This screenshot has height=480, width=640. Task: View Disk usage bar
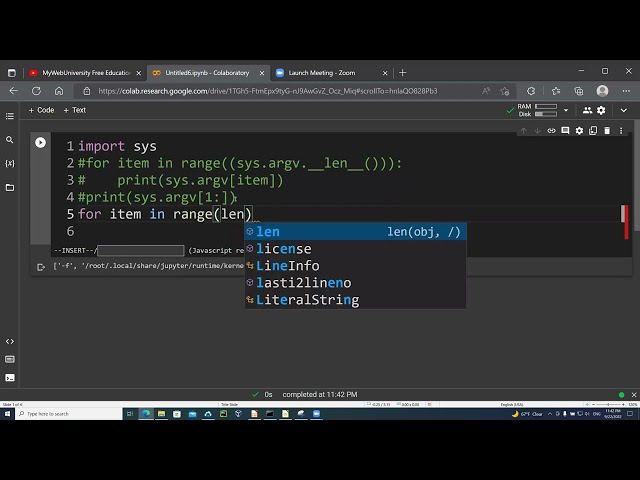click(546, 114)
